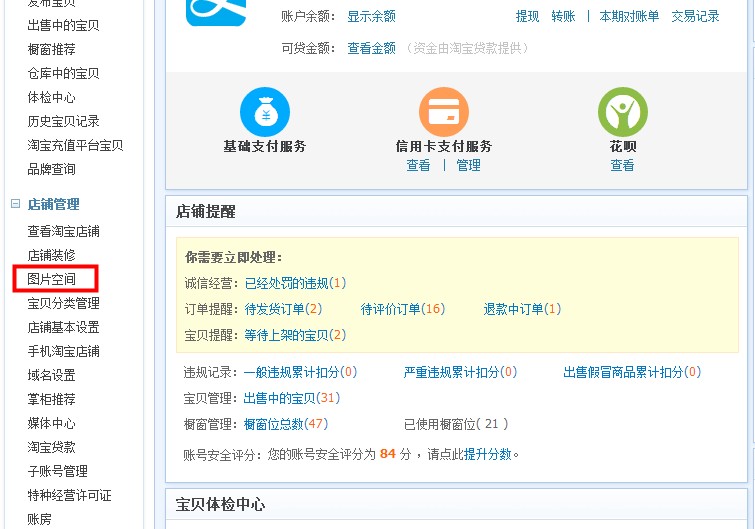Click the 店铺提醒 panel heading
This screenshot has height=529, width=755.
pyautogui.click(x=206, y=212)
